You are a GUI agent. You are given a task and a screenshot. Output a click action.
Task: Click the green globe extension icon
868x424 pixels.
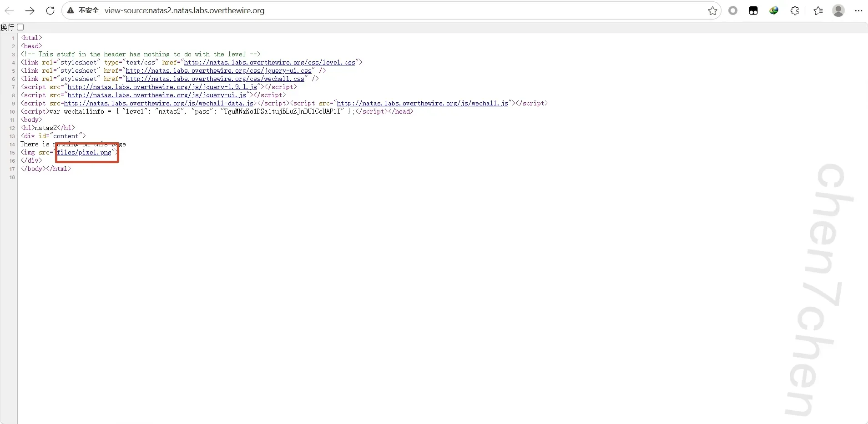point(774,11)
